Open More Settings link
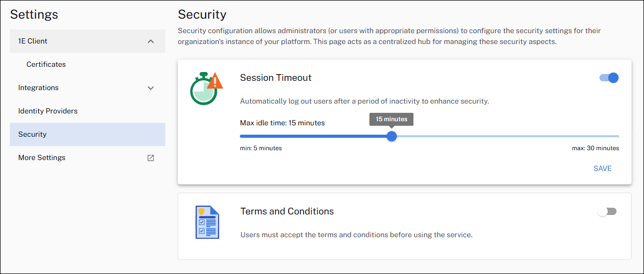The width and height of the screenshot is (644, 274). coord(42,158)
